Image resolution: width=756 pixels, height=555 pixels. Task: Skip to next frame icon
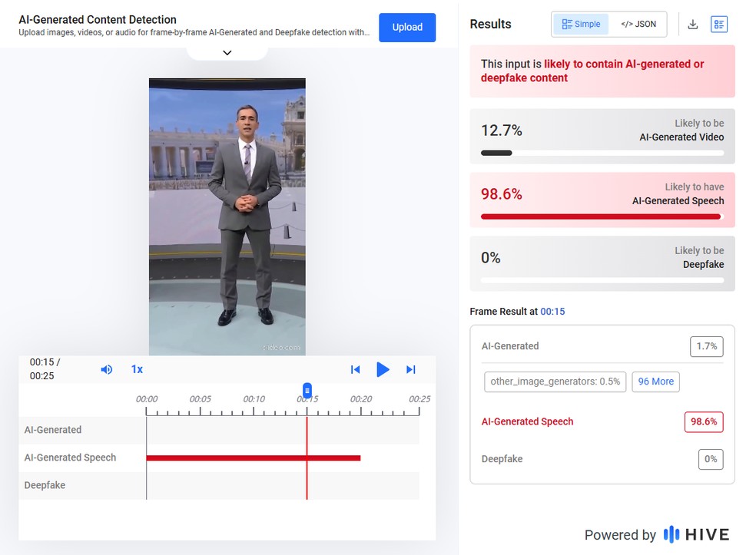410,369
